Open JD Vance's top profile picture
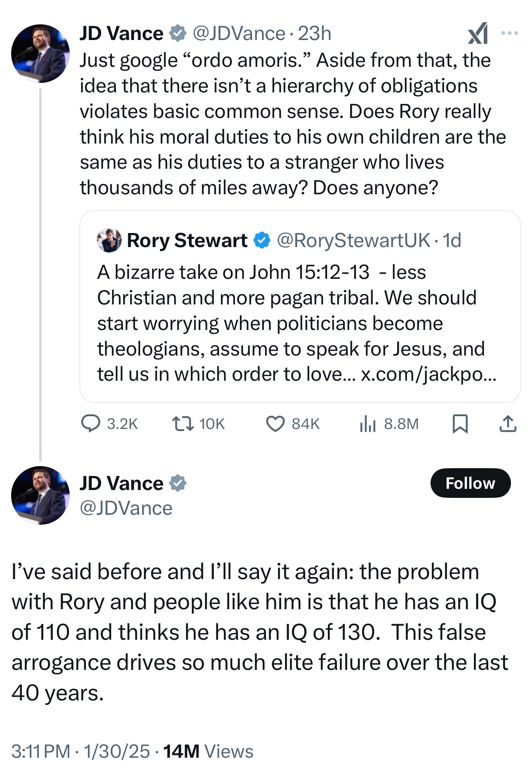532x780 pixels. point(40,54)
